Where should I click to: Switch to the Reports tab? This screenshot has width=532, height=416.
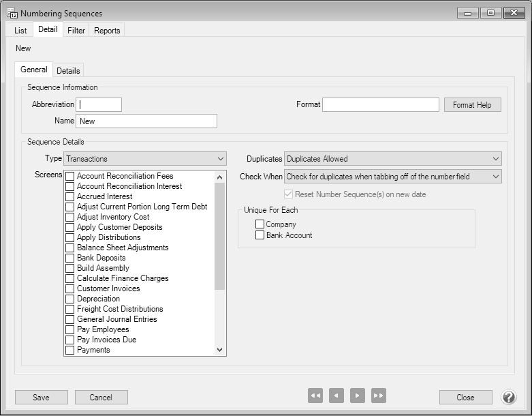tap(107, 31)
